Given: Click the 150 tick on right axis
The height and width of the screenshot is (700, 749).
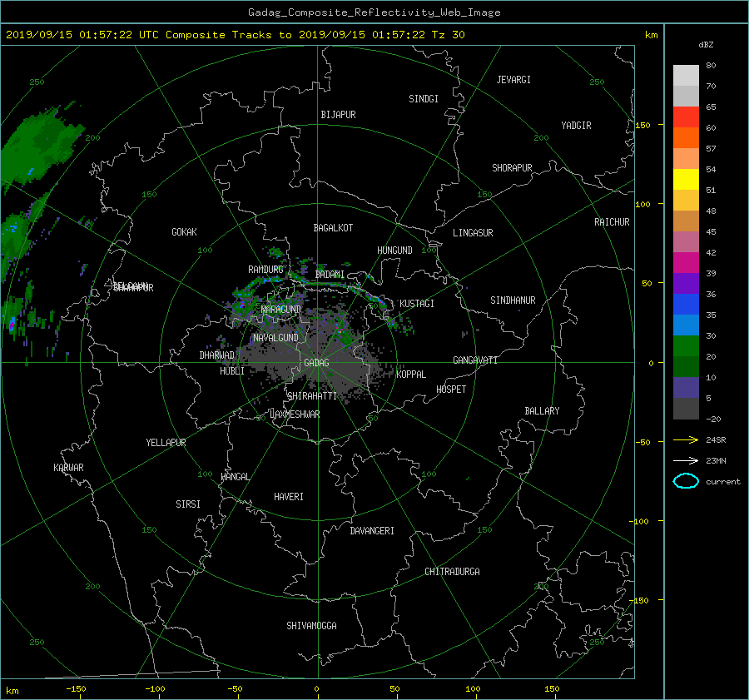Looking at the screenshot, I should click(642, 125).
